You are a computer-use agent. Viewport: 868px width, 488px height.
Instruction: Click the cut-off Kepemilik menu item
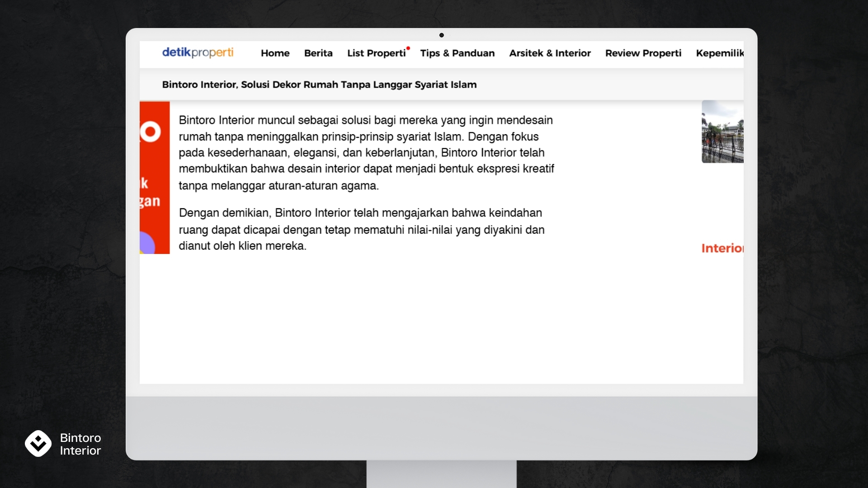pos(719,53)
